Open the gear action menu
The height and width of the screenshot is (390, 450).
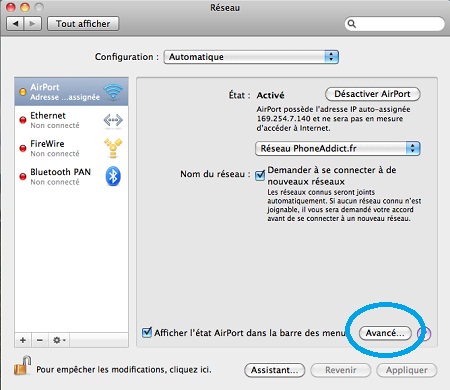click(59, 340)
